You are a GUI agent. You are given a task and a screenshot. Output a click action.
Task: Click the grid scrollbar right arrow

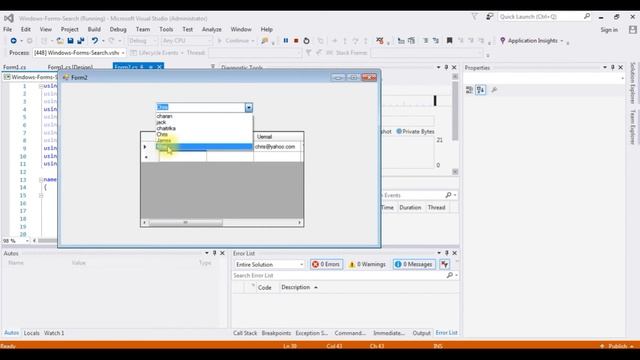click(299, 222)
